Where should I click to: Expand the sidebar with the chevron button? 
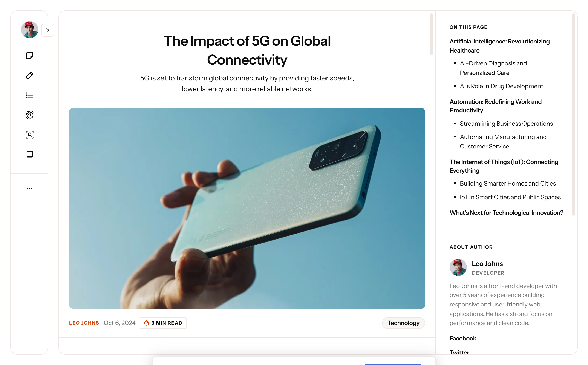[47, 30]
